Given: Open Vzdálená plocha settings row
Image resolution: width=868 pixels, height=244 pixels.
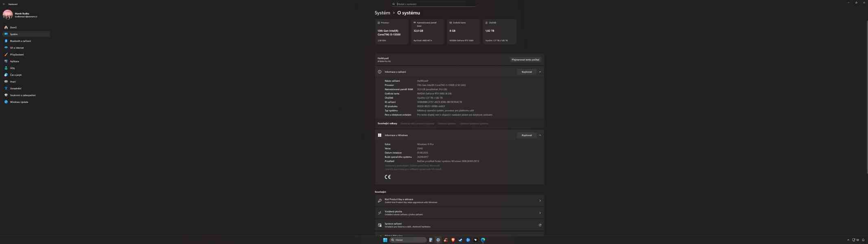Looking at the screenshot, I should [459, 213].
